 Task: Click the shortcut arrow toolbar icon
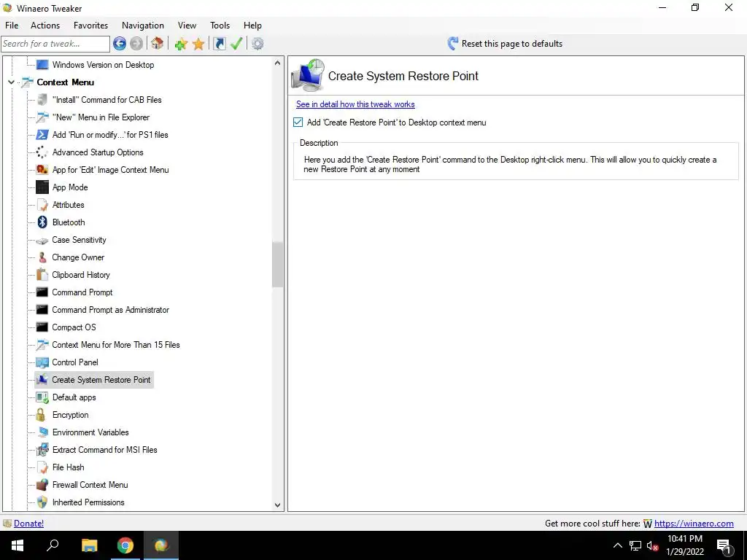pos(219,44)
